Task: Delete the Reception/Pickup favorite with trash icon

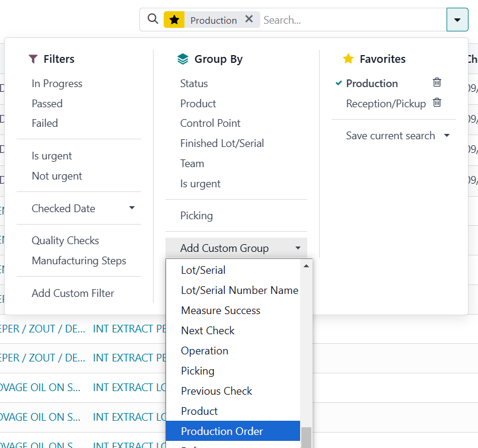Action: (437, 103)
